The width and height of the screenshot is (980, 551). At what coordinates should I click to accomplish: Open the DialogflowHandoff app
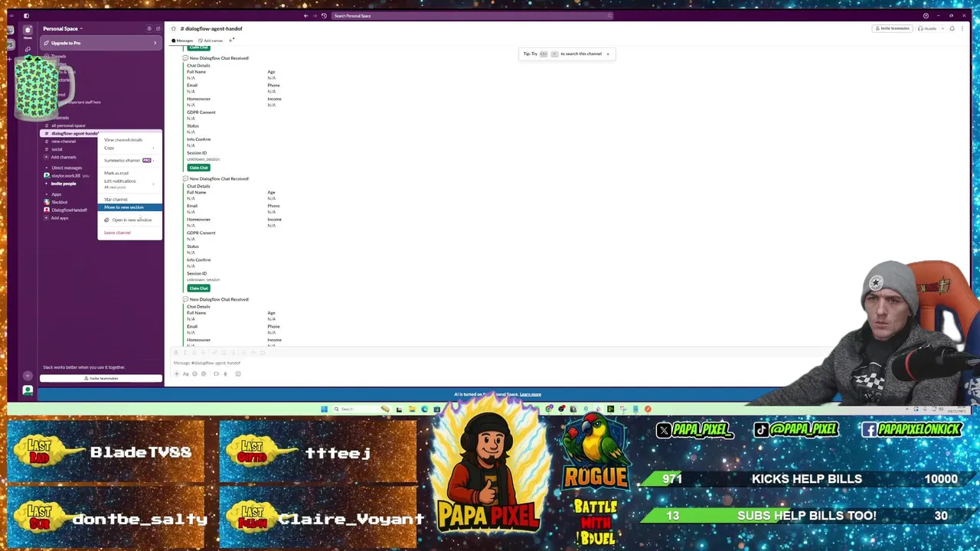click(69, 210)
